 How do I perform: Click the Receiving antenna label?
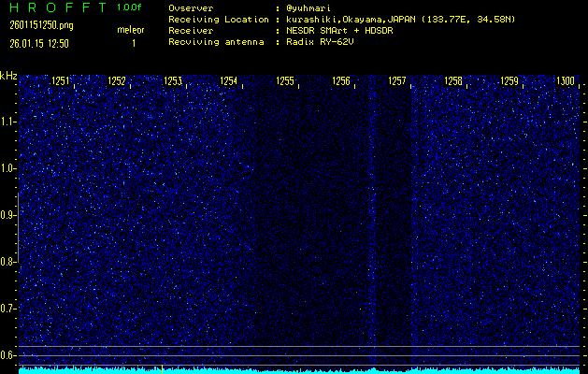[216, 42]
